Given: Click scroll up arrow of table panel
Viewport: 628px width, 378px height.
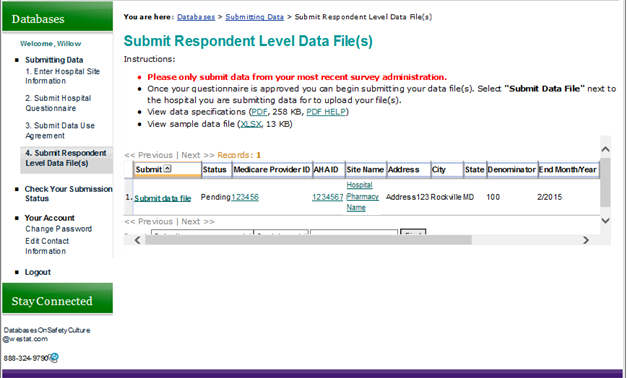Looking at the screenshot, I should [605, 149].
